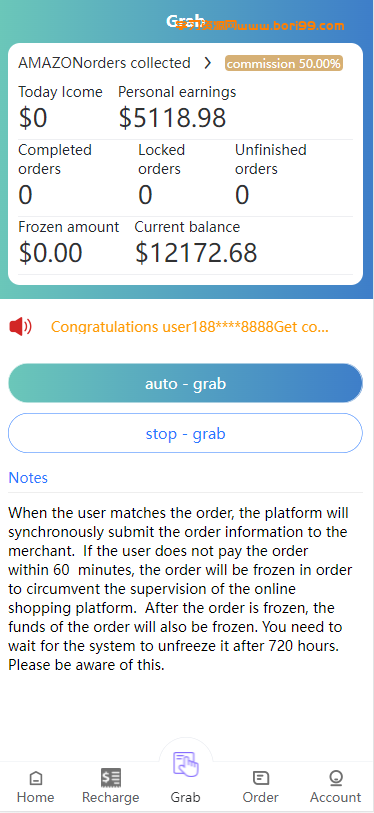Go to the Account tab label
The width and height of the screenshot is (374, 813).
point(336,797)
